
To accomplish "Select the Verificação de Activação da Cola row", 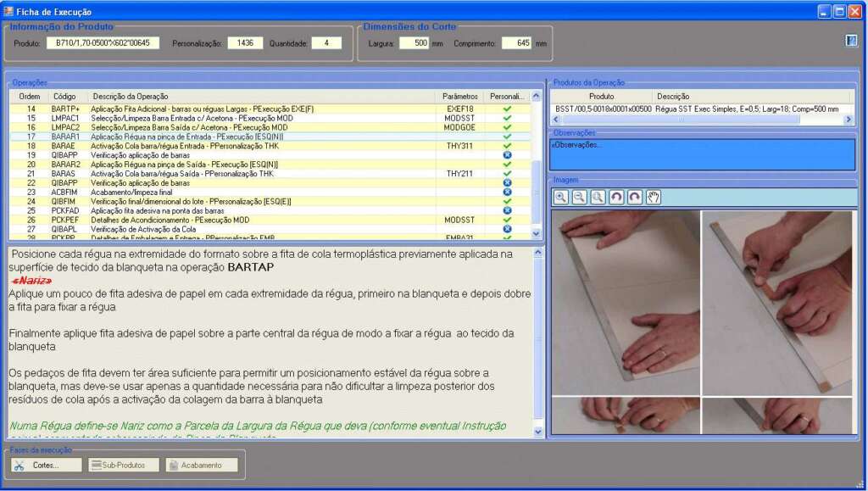I will click(x=270, y=229).
